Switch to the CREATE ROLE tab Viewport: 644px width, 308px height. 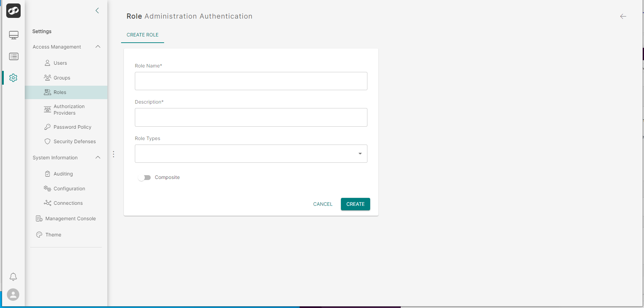(x=142, y=35)
